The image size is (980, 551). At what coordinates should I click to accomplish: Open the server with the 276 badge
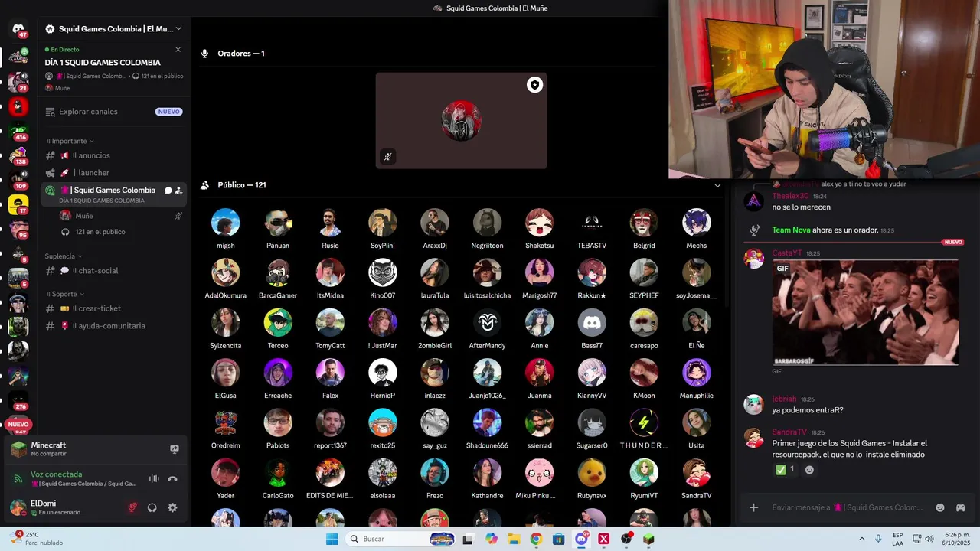(18, 399)
